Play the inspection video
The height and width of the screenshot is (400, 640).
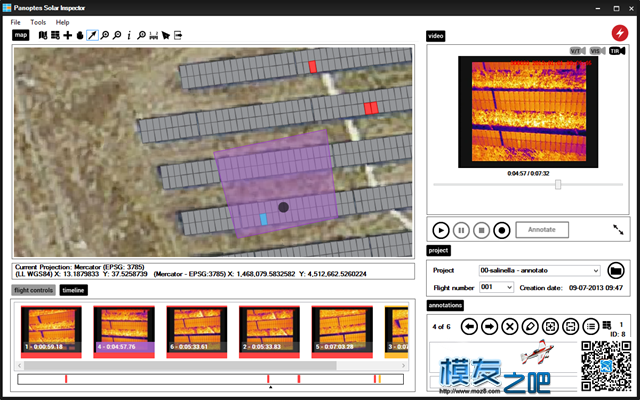point(441,231)
